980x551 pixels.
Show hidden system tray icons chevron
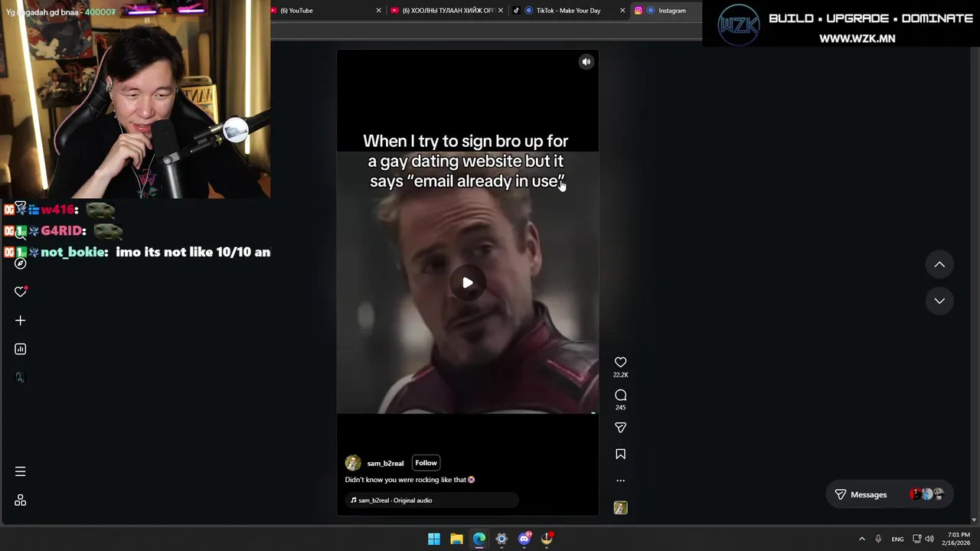click(x=862, y=539)
